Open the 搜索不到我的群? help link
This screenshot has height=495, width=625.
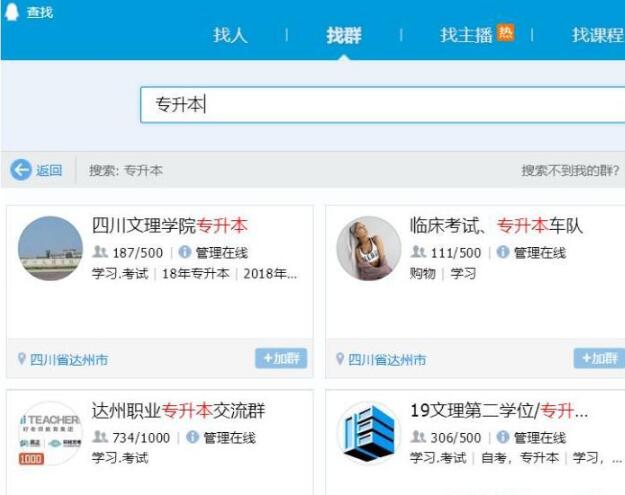click(570, 171)
